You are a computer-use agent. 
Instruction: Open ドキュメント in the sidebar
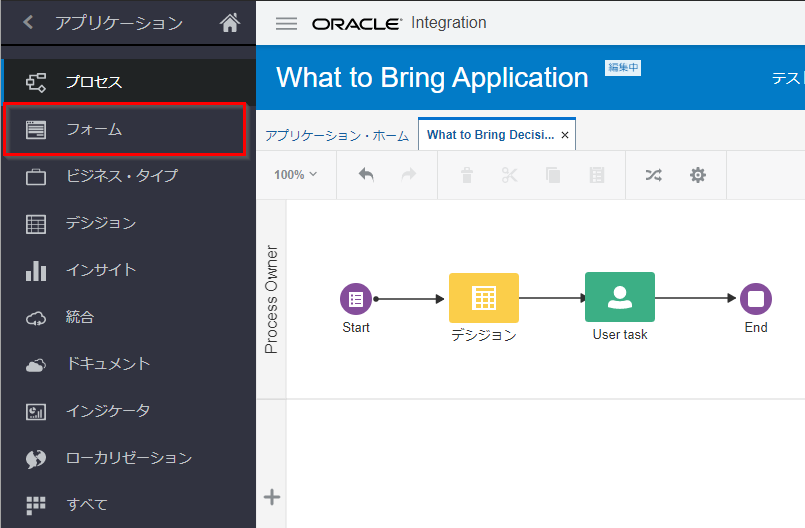click(107, 364)
